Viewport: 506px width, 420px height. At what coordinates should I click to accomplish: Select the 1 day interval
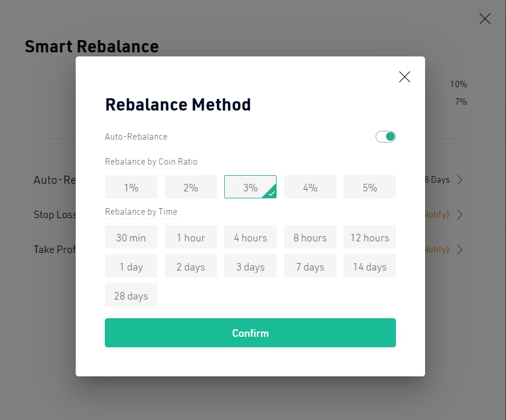pos(131,266)
